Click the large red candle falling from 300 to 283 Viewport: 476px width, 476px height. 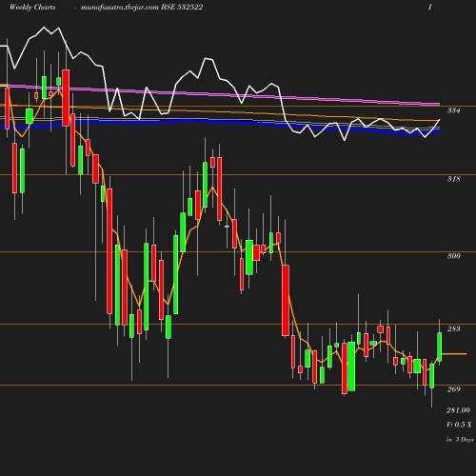pyautogui.click(x=286, y=301)
